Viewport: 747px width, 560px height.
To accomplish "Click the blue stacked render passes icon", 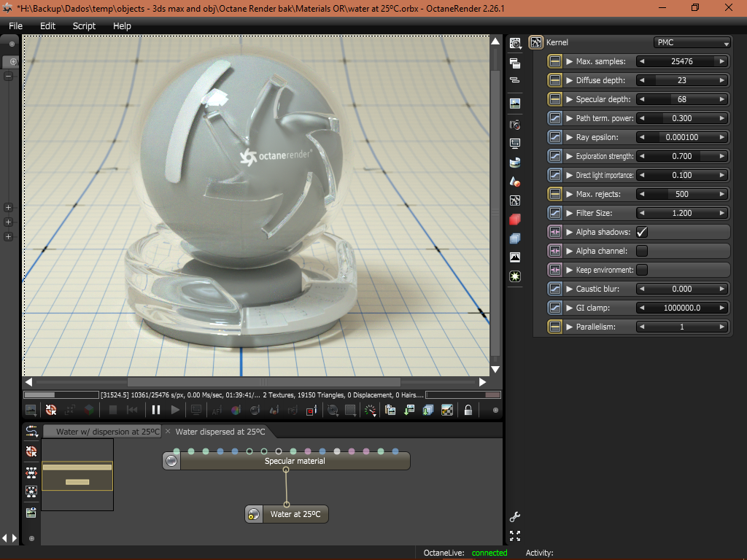I will coord(515,238).
